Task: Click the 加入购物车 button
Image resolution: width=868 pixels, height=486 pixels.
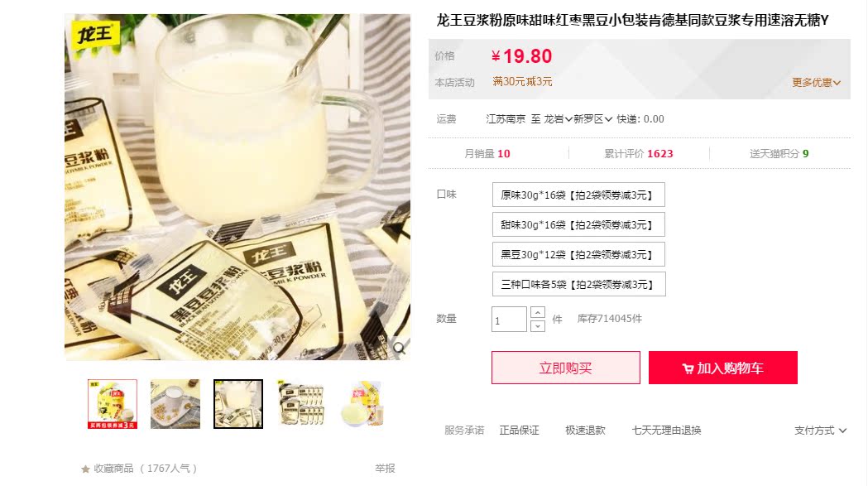Action: (x=723, y=368)
